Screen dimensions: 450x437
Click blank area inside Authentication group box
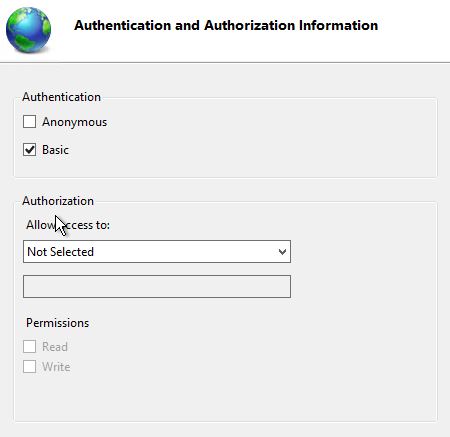[267, 140]
